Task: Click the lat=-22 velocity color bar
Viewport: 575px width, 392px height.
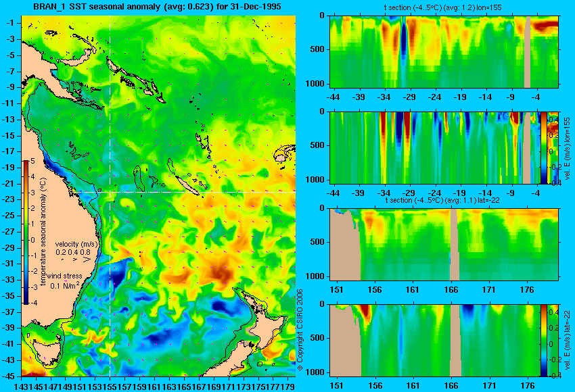Action: (543, 341)
